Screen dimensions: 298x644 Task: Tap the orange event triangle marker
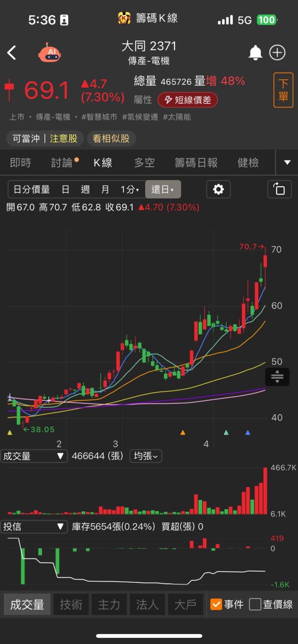(x=183, y=433)
